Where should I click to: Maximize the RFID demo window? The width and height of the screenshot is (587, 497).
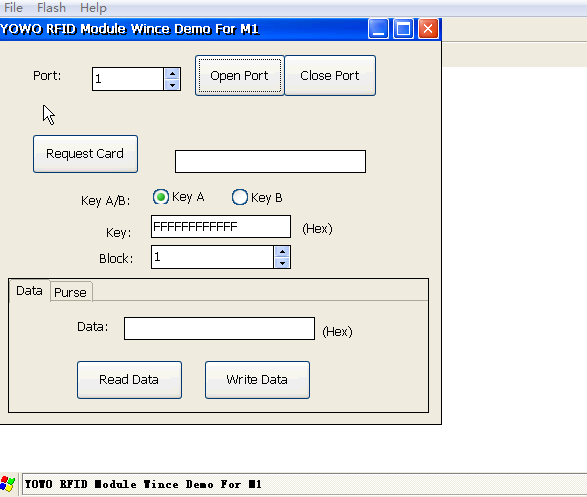[x=404, y=29]
